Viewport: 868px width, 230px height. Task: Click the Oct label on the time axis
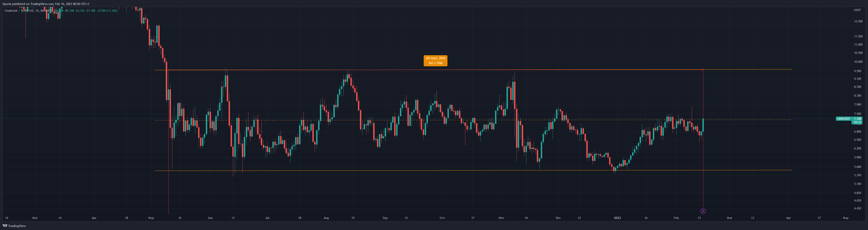click(x=442, y=218)
